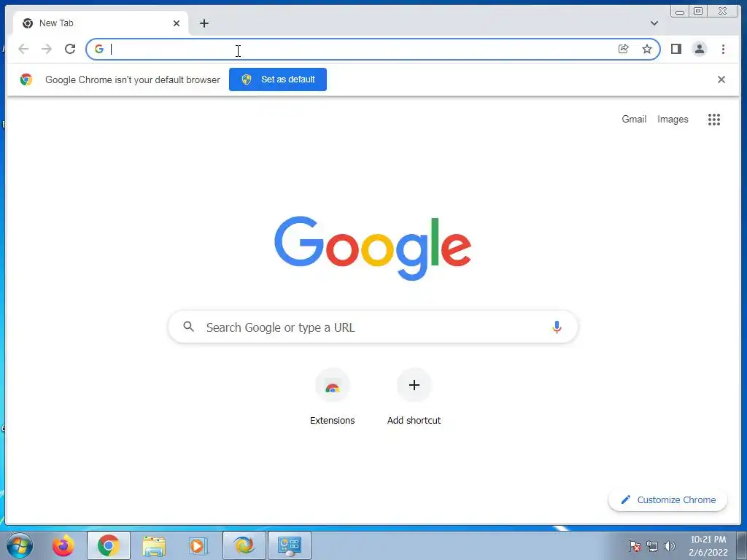Open the Extensions shortcut

pyautogui.click(x=333, y=397)
